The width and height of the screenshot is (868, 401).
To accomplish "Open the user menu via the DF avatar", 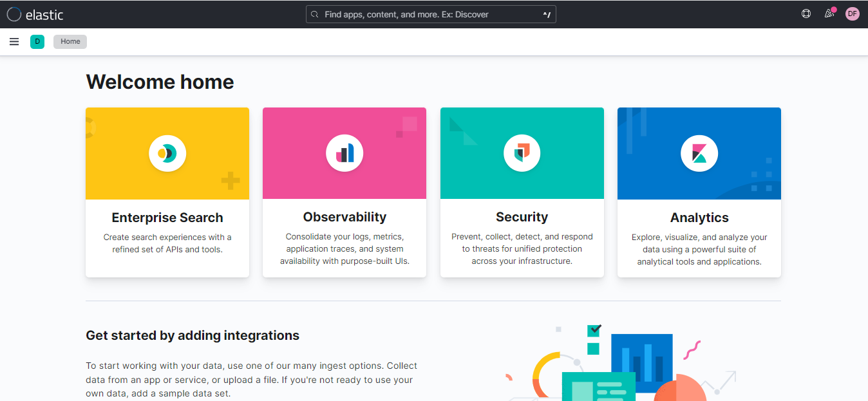I will coord(852,14).
